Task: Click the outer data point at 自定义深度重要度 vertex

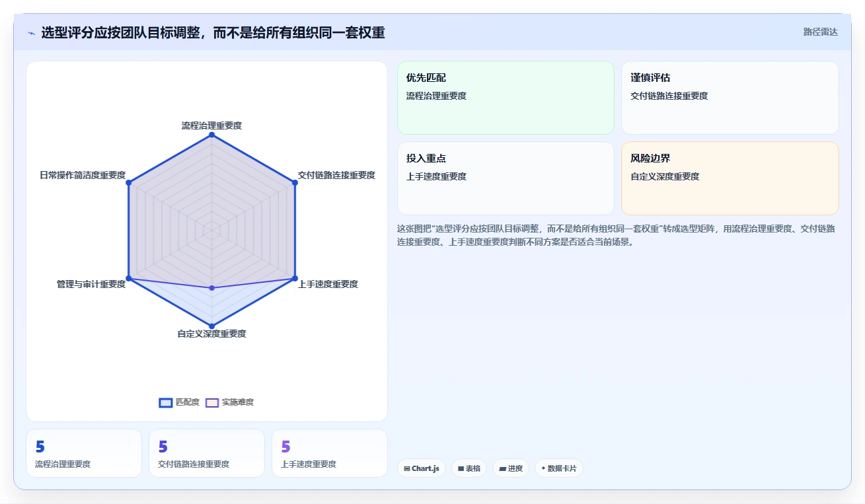Action: (211, 326)
